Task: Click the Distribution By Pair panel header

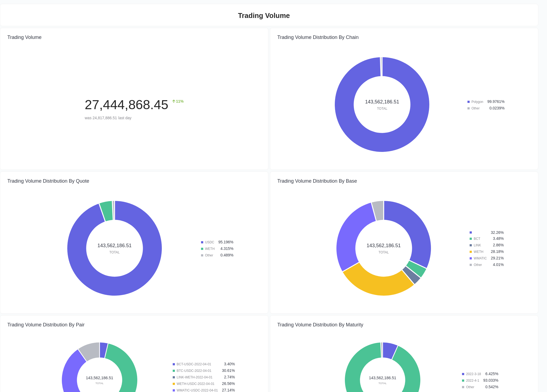Action: click(46, 325)
